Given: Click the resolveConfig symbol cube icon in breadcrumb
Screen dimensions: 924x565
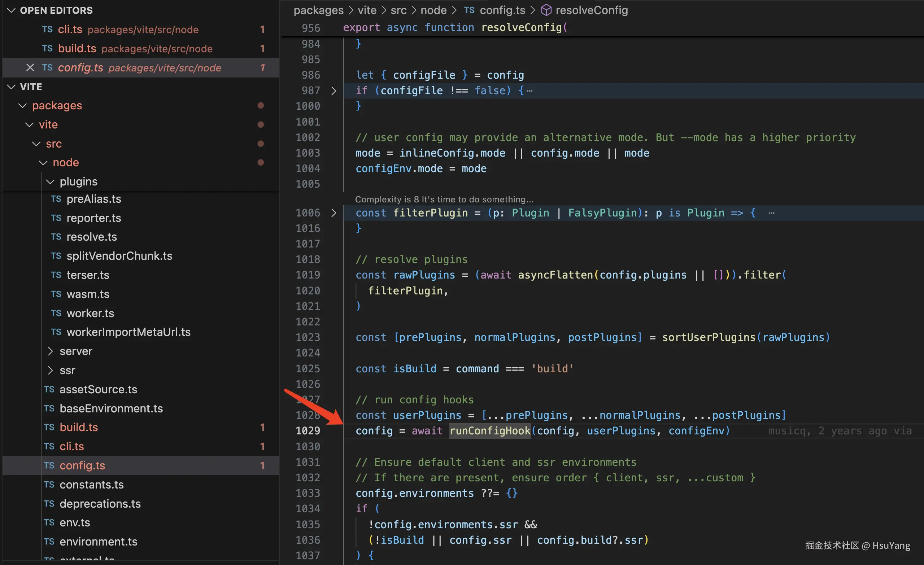Looking at the screenshot, I should click(546, 10).
